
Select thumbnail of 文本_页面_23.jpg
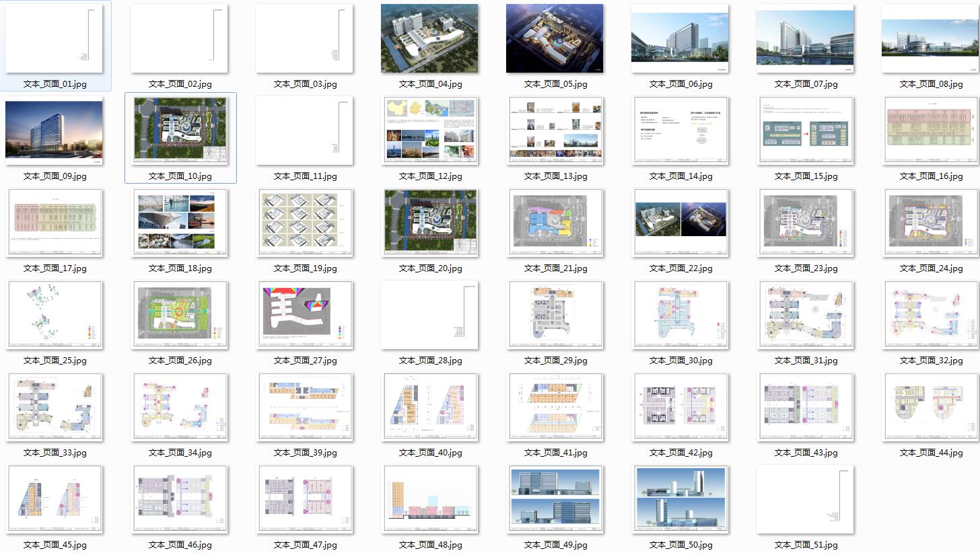coord(805,223)
